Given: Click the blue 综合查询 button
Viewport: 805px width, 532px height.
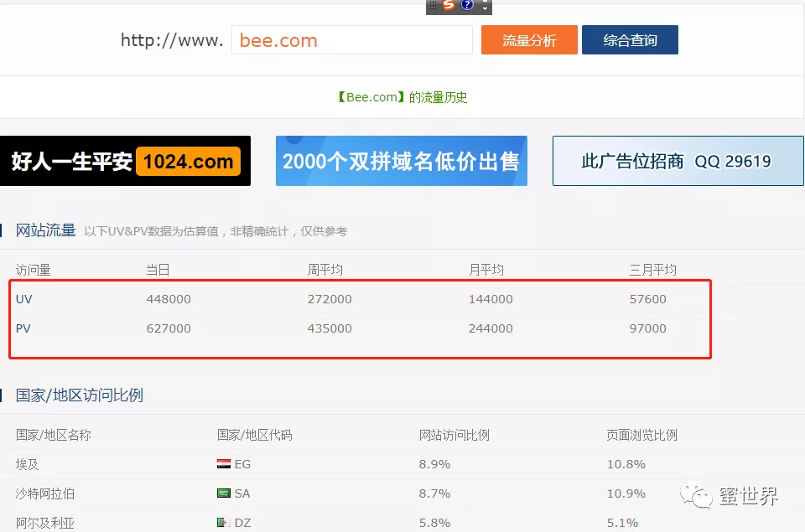Looking at the screenshot, I should point(630,40).
